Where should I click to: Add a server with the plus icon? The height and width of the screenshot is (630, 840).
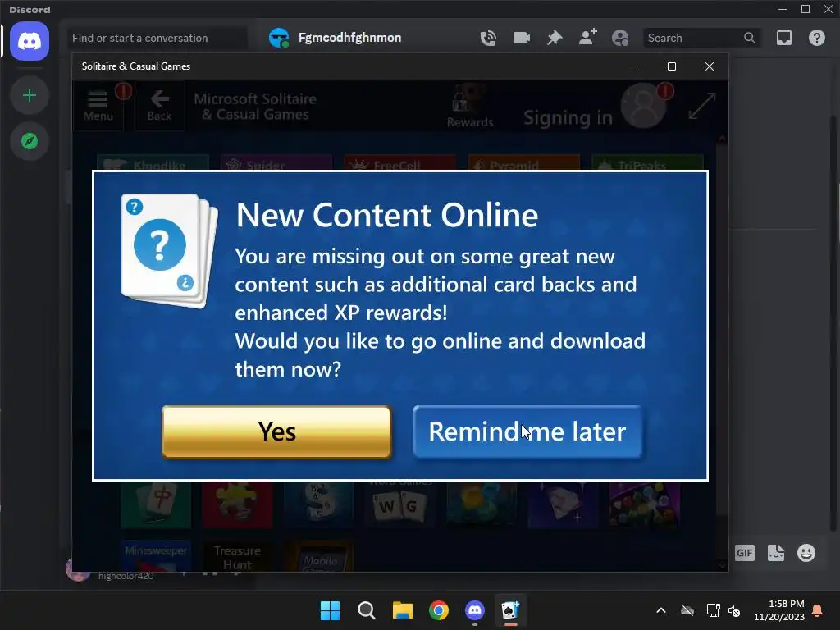click(30, 95)
